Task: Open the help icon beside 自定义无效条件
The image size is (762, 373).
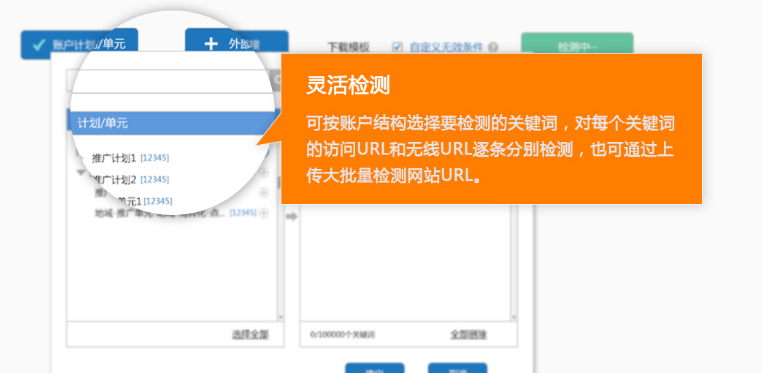Action: [x=493, y=47]
